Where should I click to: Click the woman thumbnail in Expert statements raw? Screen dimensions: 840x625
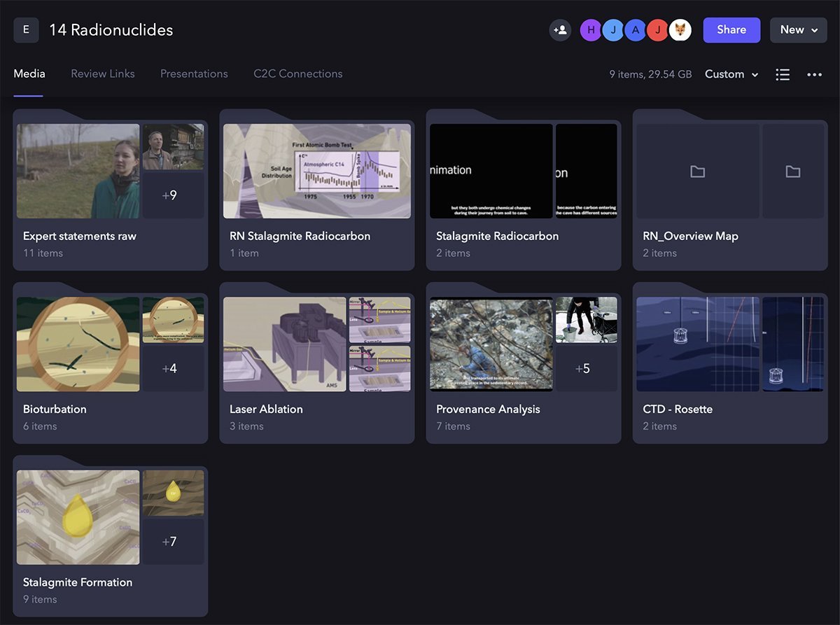78,171
